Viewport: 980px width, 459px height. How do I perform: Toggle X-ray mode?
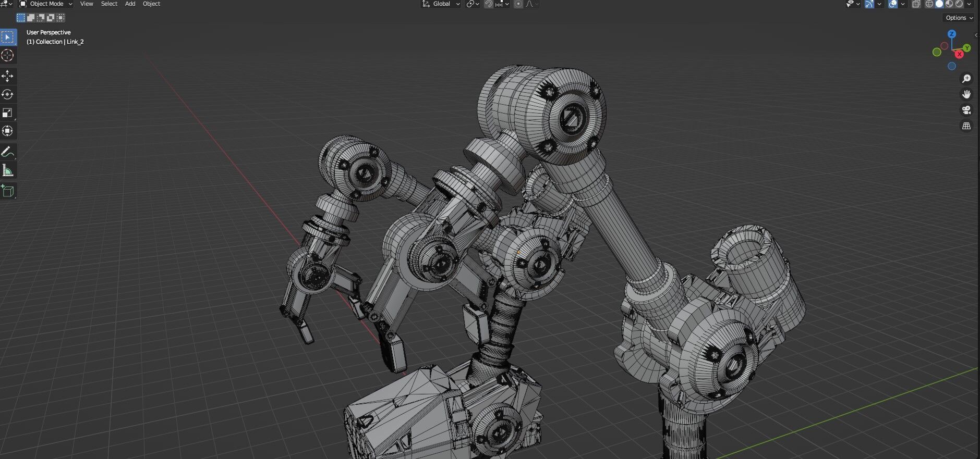[x=916, y=4]
